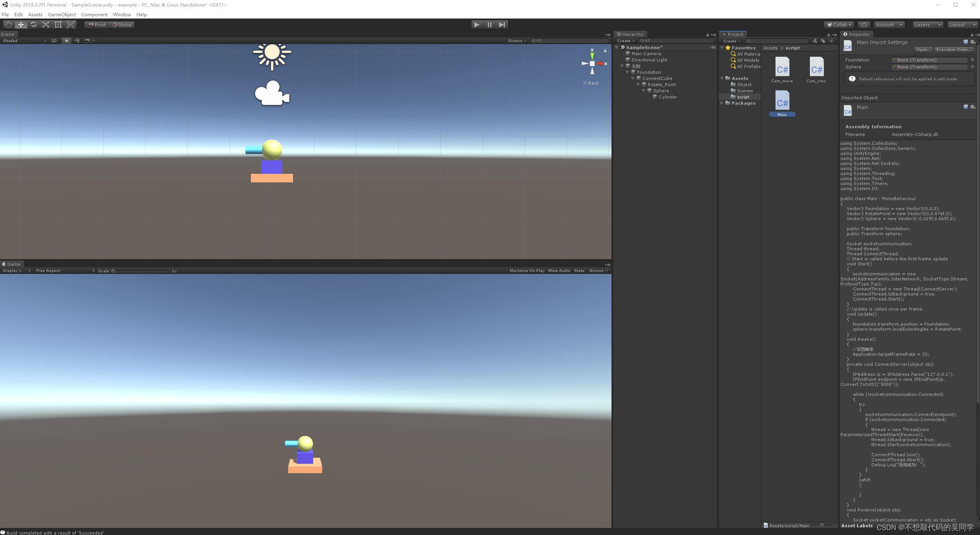Screen dimensions: 980x535
Task: Toggle 2D mode in Scene view
Action: (x=54, y=41)
